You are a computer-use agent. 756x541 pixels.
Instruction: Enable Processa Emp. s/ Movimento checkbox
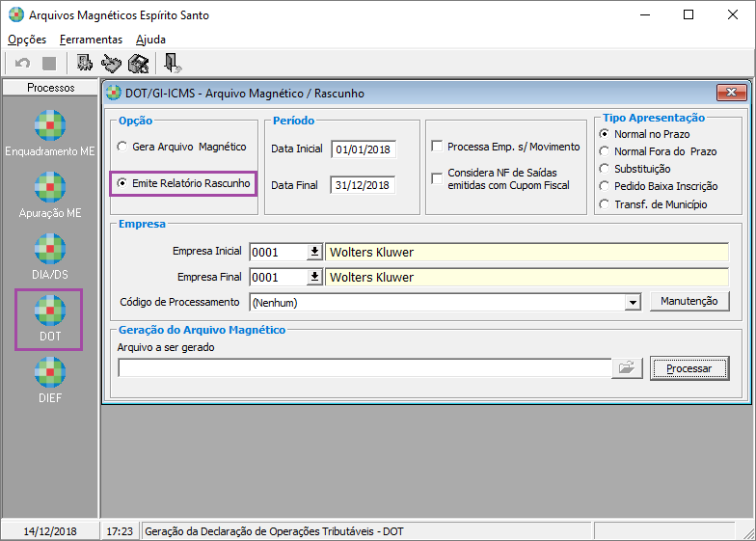click(437, 147)
